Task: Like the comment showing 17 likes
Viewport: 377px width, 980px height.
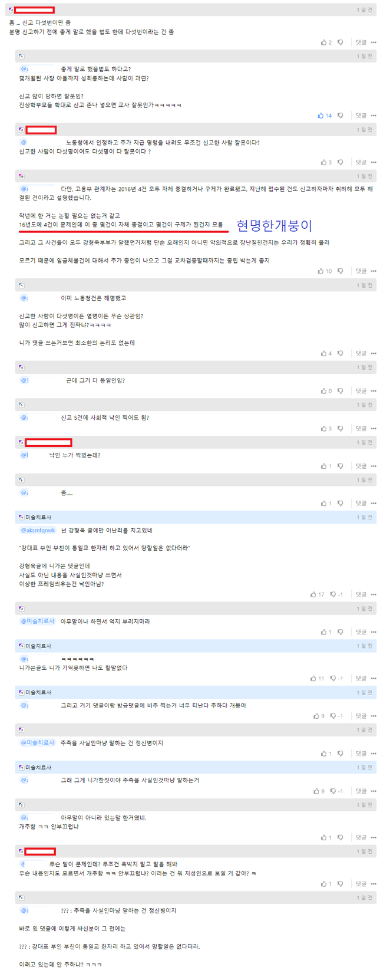Action: pos(313,594)
